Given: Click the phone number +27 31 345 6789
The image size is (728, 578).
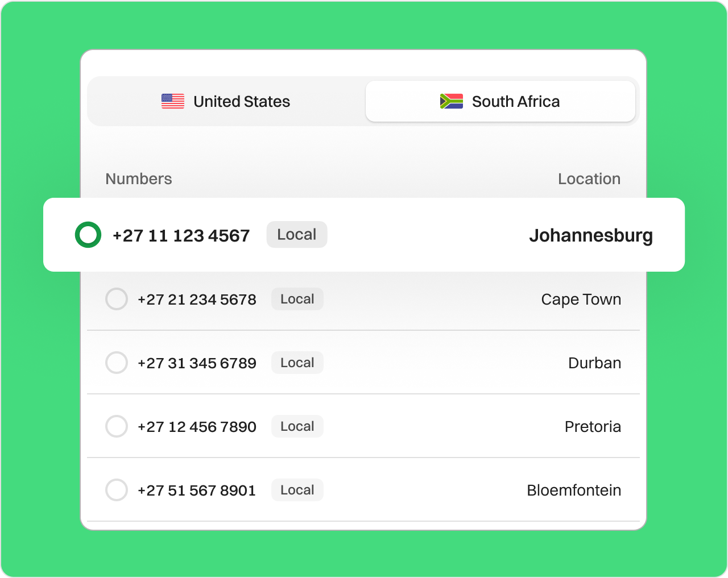Looking at the screenshot, I should pyautogui.click(x=197, y=363).
